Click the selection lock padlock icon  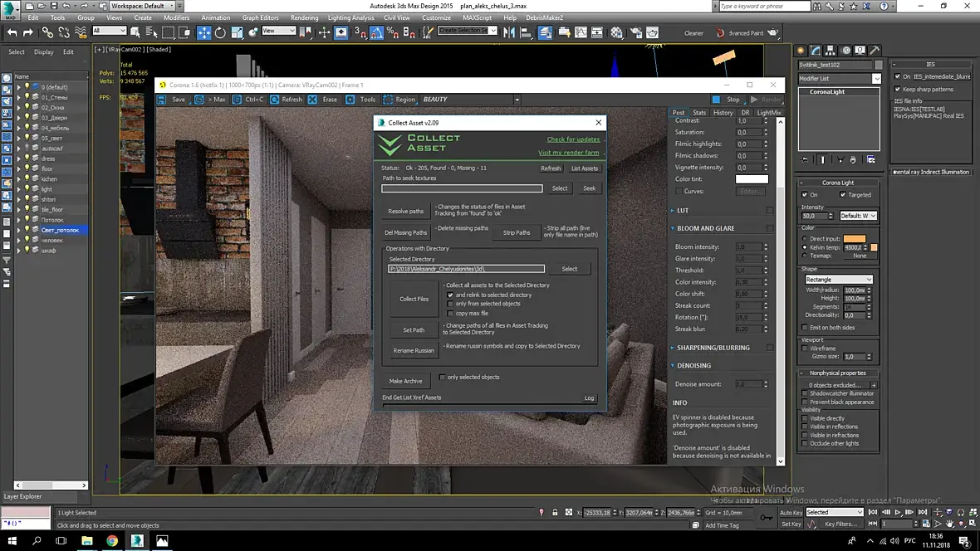click(555, 513)
